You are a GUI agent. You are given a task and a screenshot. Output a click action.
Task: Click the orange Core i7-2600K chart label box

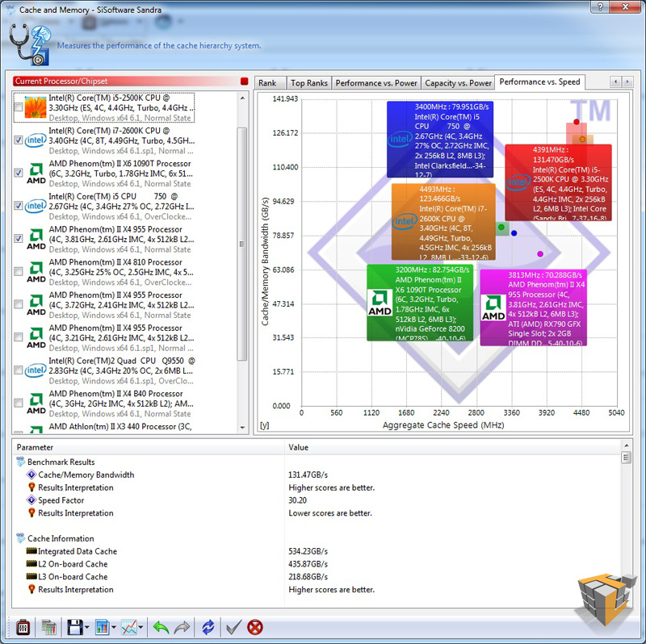(443, 222)
